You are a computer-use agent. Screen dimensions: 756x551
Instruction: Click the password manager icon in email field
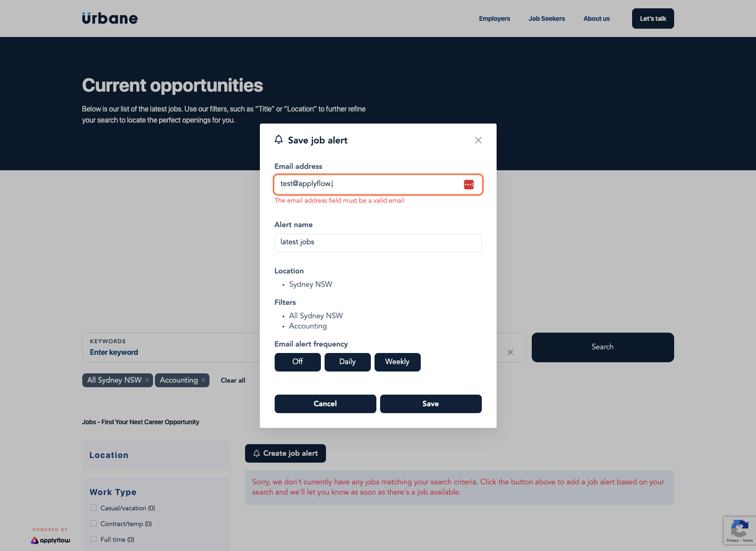click(469, 185)
